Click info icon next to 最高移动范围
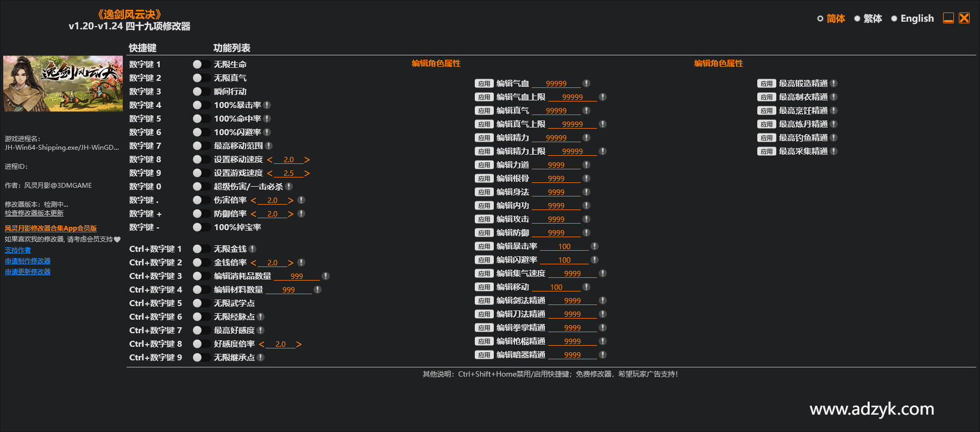The height and width of the screenshot is (432, 980). click(269, 145)
